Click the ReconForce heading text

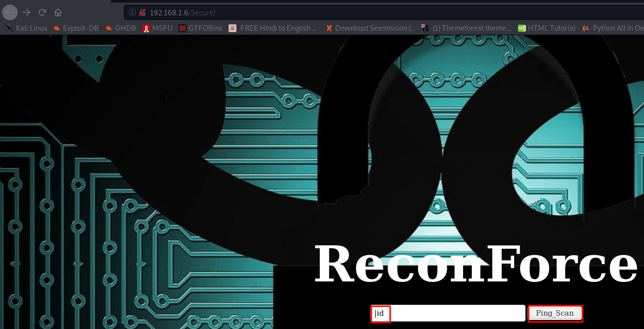[476, 264]
